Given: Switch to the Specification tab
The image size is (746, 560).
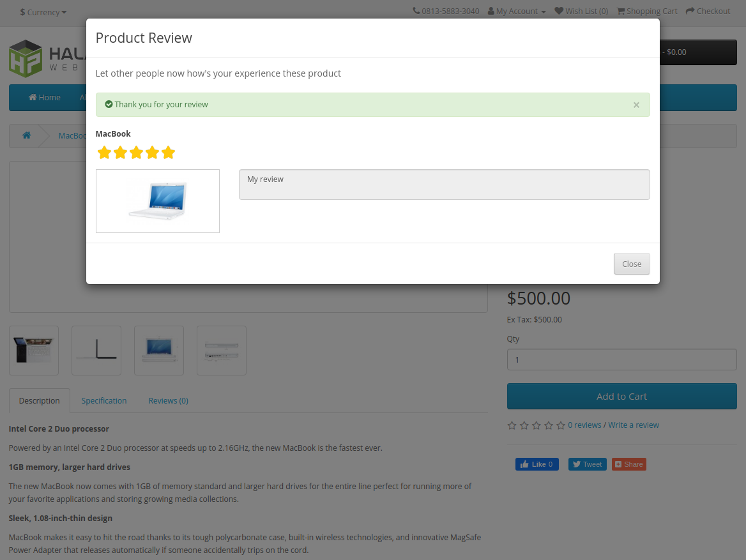Looking at the screenshot, I should click(x=104, y=401).
